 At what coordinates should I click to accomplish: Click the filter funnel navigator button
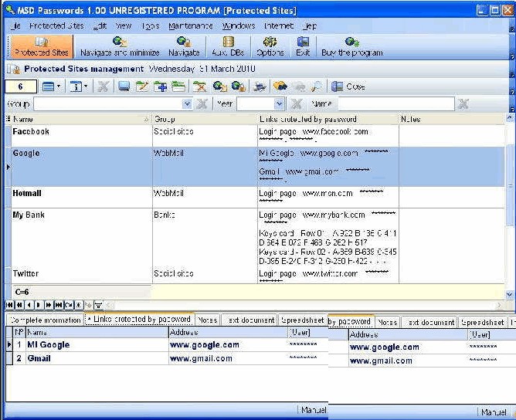point(98,305)
